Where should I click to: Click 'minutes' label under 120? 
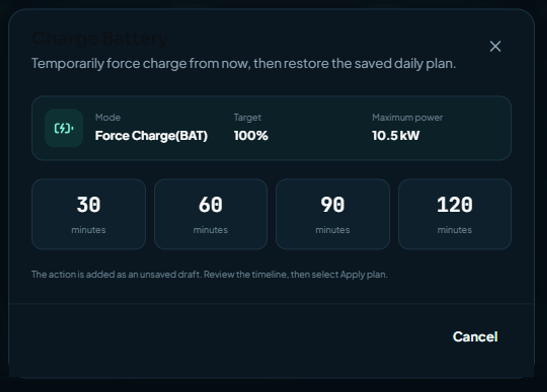pos(454,230)
